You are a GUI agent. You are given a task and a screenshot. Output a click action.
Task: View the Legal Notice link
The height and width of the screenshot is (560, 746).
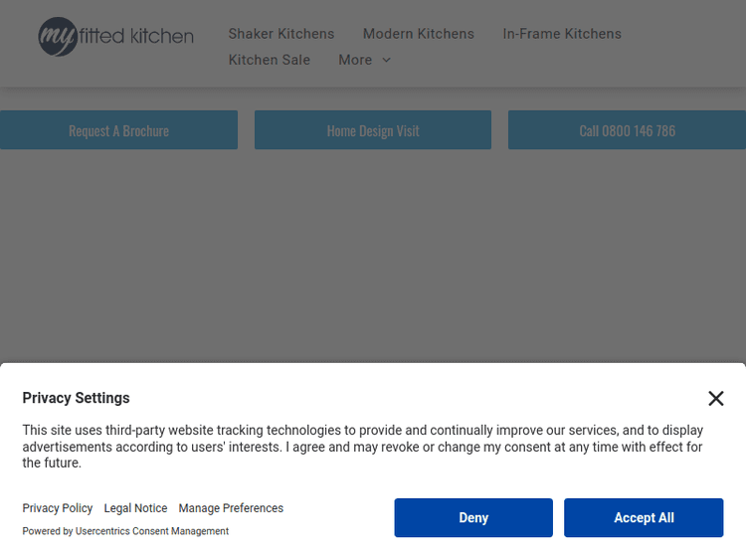pyautogui.click(x=135, y=508)
